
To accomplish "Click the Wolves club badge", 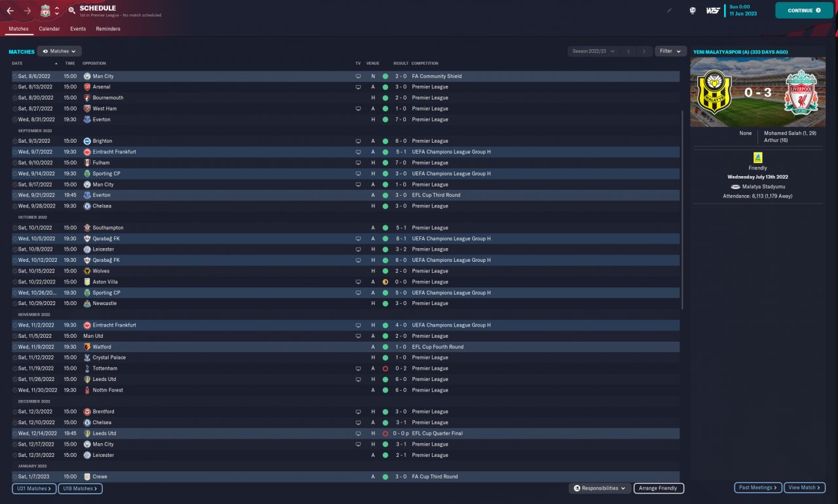I will 87,271.
